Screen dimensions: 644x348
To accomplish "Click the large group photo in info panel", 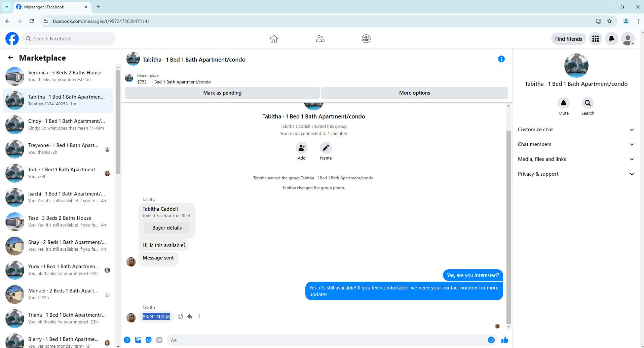I will pos(576,66).
